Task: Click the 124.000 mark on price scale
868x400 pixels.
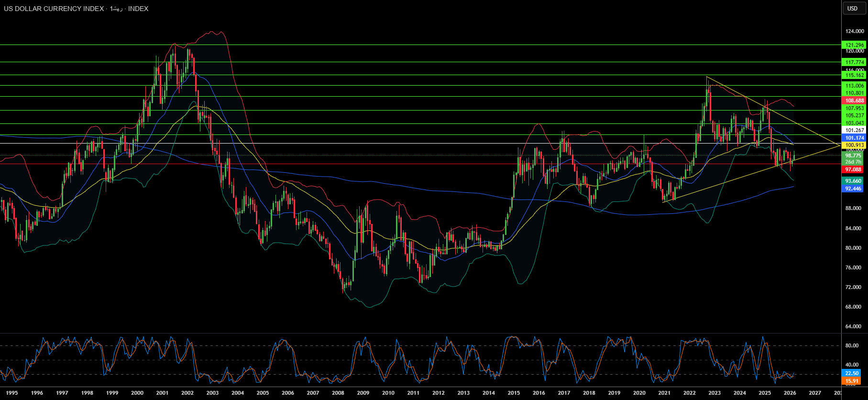Action: (855, 32)
